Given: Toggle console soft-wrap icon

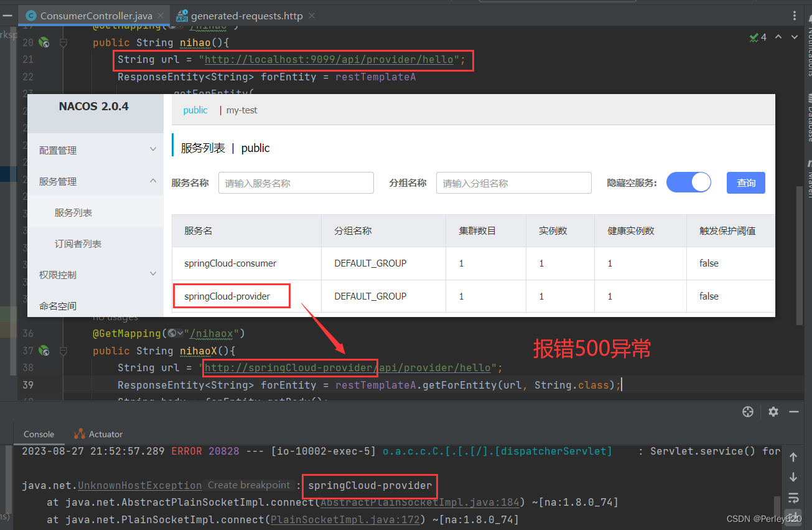Looking at the screenshot, I should [x=793, y=498].
